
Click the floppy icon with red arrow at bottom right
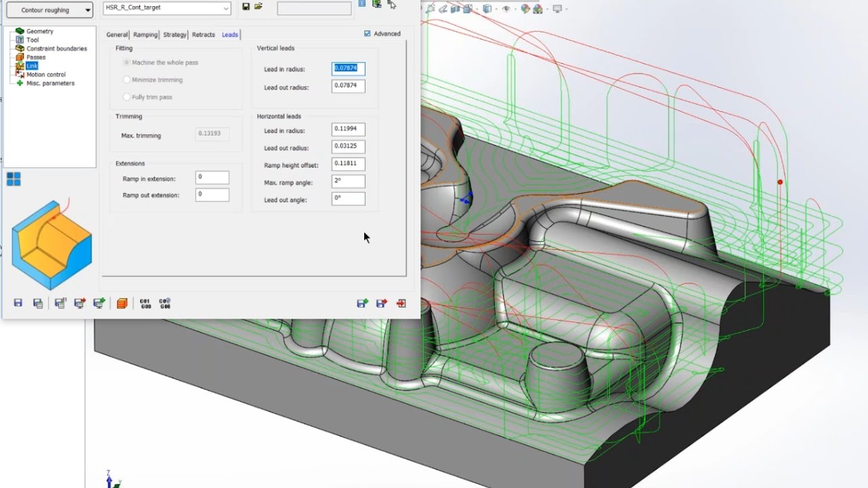381,304
